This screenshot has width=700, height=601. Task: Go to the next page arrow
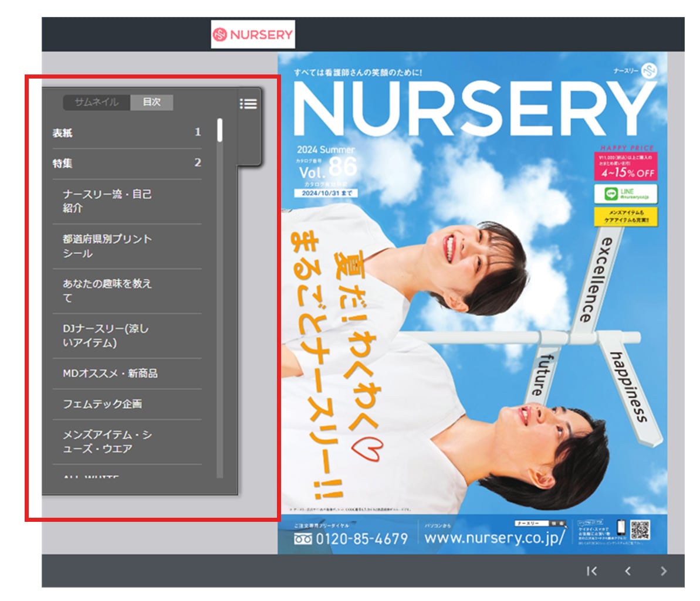[664, 571]
